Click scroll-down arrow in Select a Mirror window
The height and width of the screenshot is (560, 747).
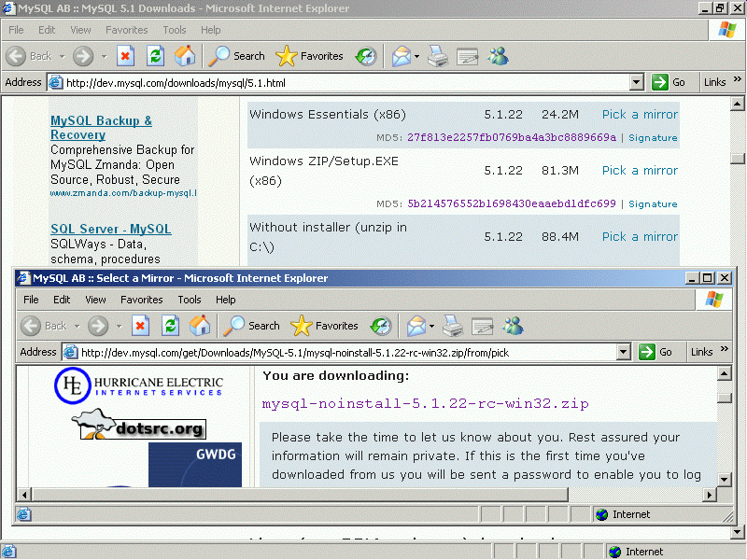click(x=725, y=480)
